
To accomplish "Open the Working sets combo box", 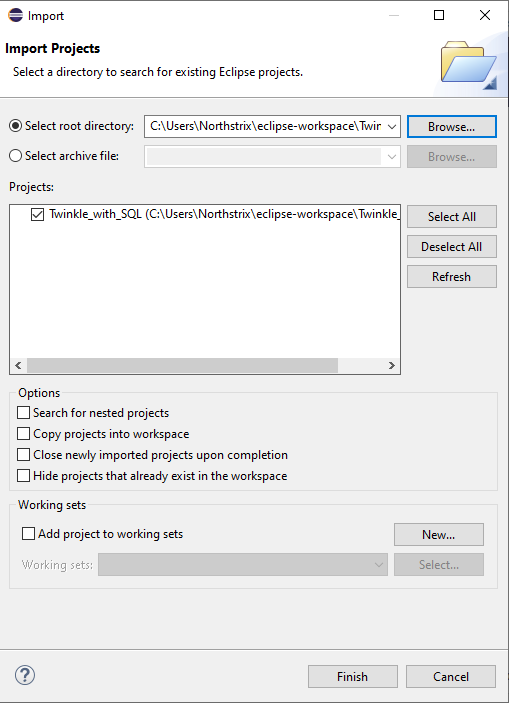I will (x=243, y=564).
